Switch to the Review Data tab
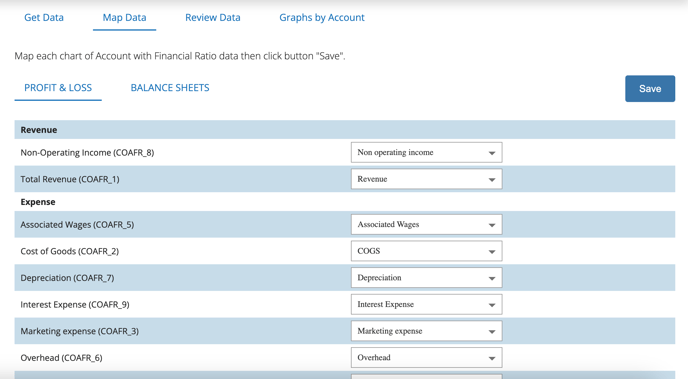Screen dimensions: 688x379 213,18
